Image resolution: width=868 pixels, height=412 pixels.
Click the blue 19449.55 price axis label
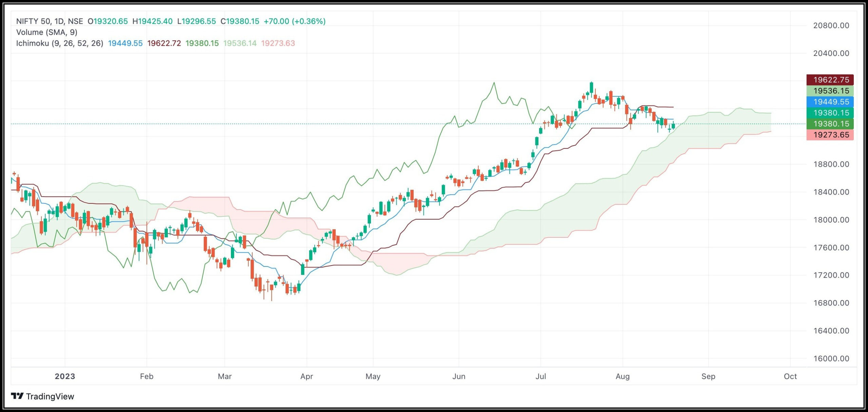click(830, 102)
